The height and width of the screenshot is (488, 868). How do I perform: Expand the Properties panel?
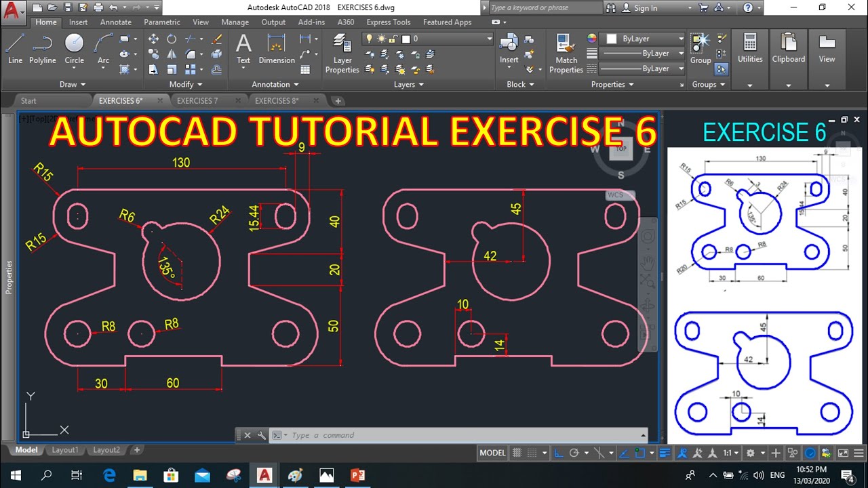pyautogui.click(x=612, y=85)
